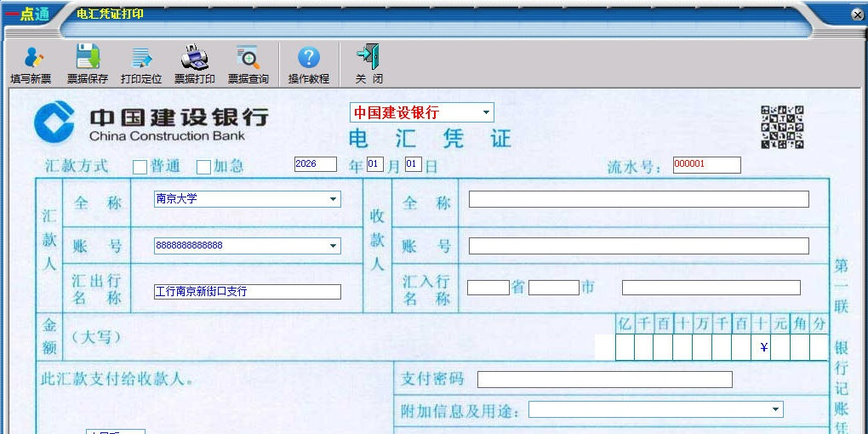
Task: Check the 加急 urgent remittance box
Action: coord(203,167)
